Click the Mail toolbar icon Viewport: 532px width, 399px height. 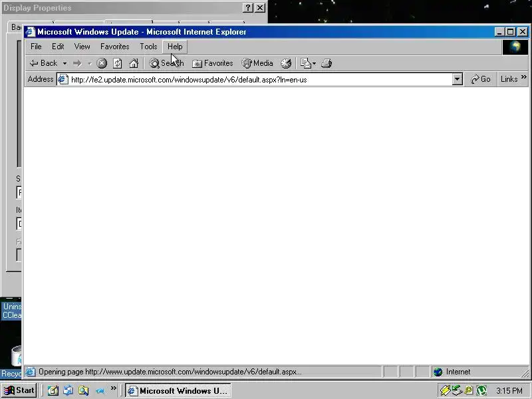point(306,63)
